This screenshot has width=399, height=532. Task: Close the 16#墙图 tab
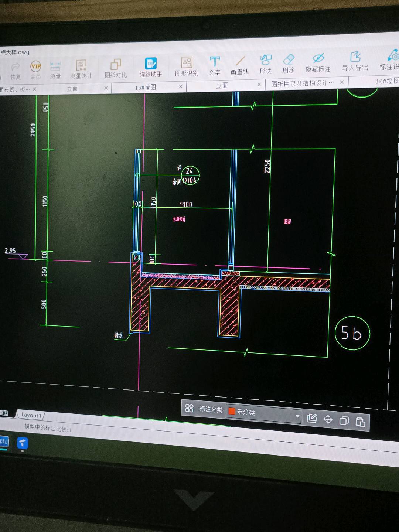pyautogui.click(x=181, y=86)
